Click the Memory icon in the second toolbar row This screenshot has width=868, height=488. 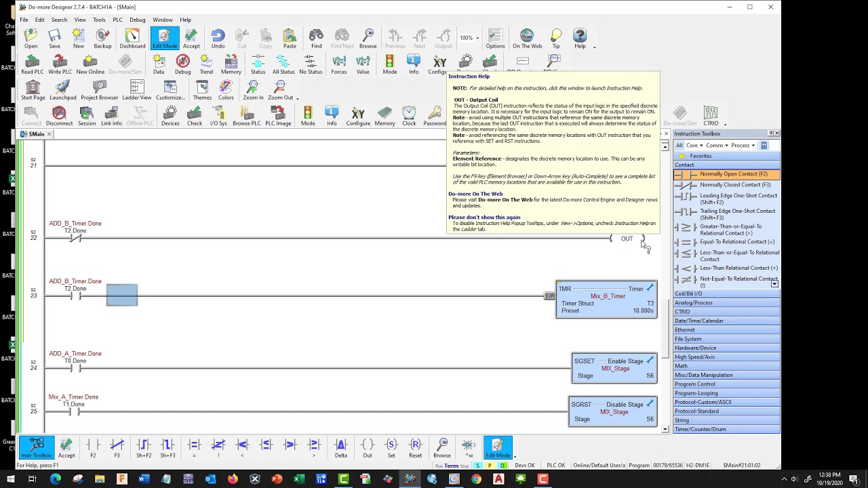[231, 65]
